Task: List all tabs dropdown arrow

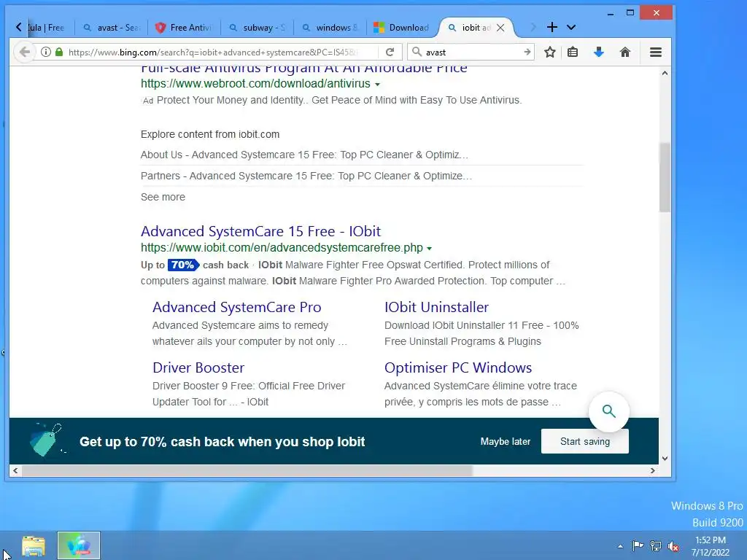Action: pyautogui.click(x=571, y=28)
